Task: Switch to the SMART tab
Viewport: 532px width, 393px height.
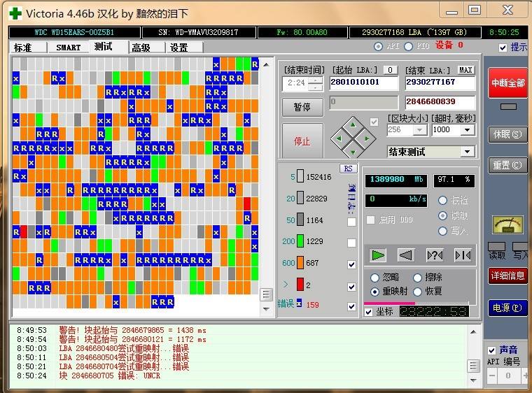Action: pyautogui.click(x=69, y=48)
